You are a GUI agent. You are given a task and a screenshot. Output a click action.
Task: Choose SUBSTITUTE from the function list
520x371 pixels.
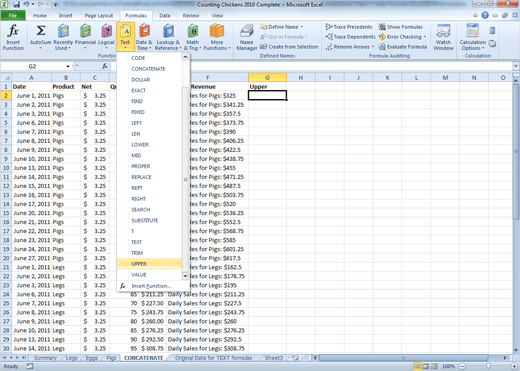pyautogui.click(x=149, y=220)
